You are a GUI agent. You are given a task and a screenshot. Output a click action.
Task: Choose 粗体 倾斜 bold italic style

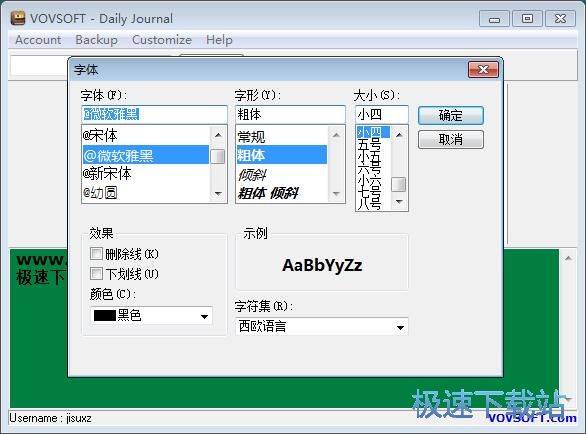(281, 193)
